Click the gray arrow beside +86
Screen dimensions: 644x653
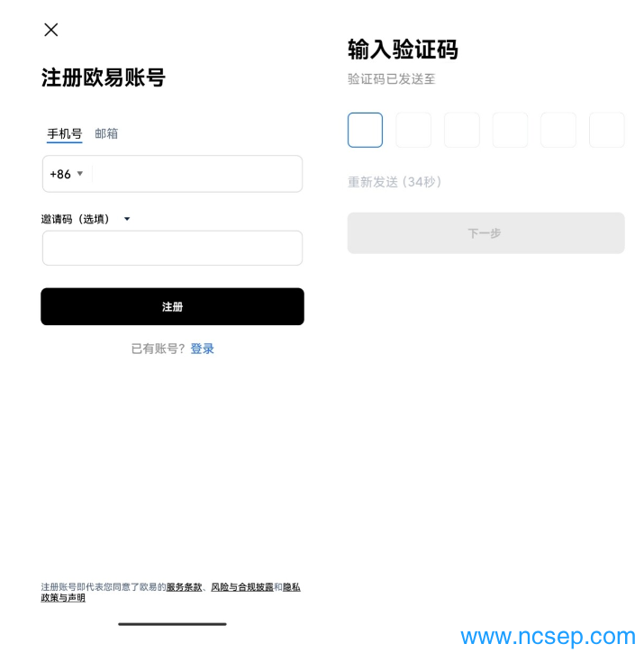coord(80,173)
